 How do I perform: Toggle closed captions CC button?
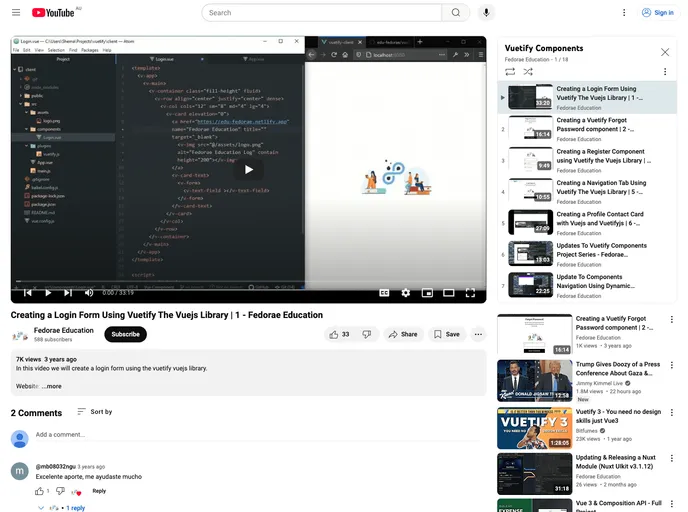pyautogui.click(x=384, y=293)
